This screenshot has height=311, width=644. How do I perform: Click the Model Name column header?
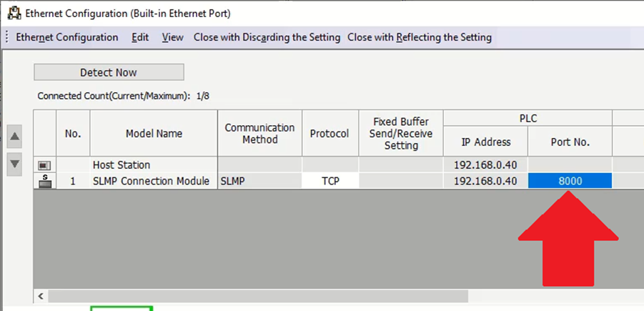click(x=154, y=133)
